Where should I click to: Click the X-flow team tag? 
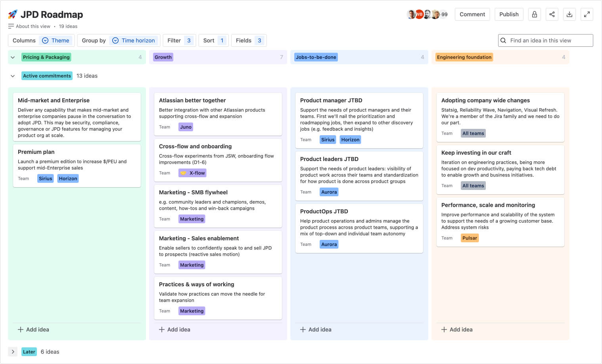tap(192, 173)
